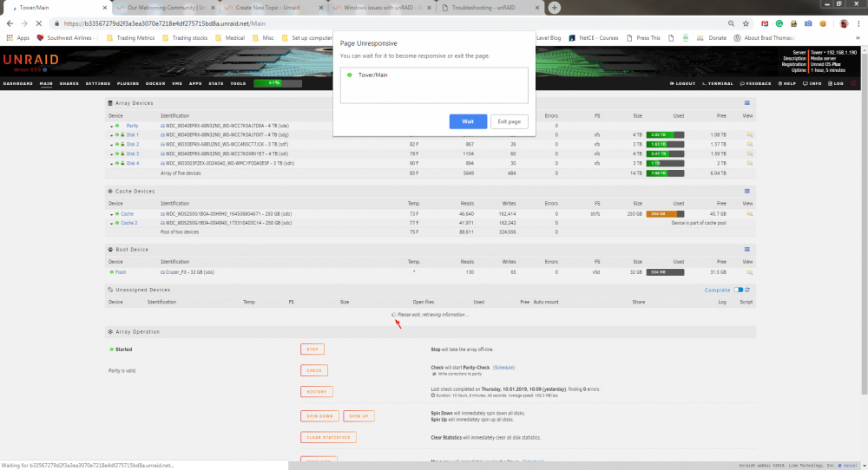868x470 pixels.
Task: Click the browser address bar
Action: (x=387, y=23)
